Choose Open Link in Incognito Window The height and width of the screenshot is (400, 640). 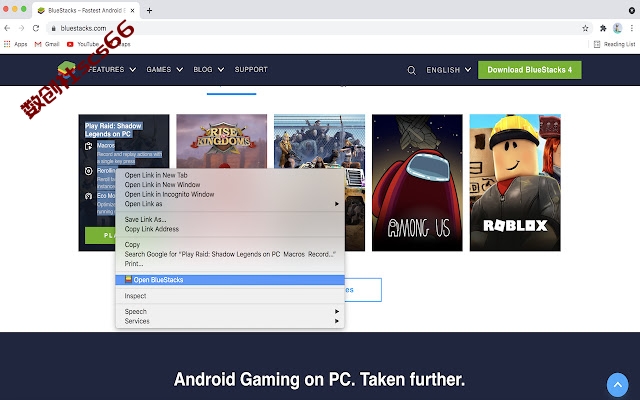230,194
